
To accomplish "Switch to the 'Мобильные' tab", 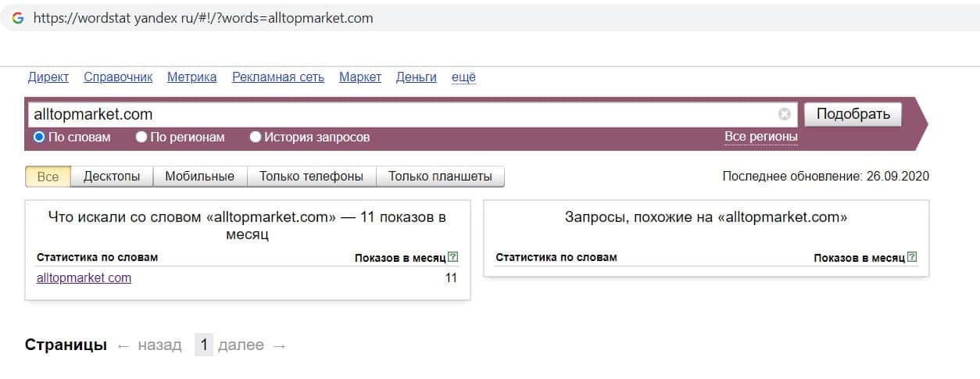I will coord(199,177).
